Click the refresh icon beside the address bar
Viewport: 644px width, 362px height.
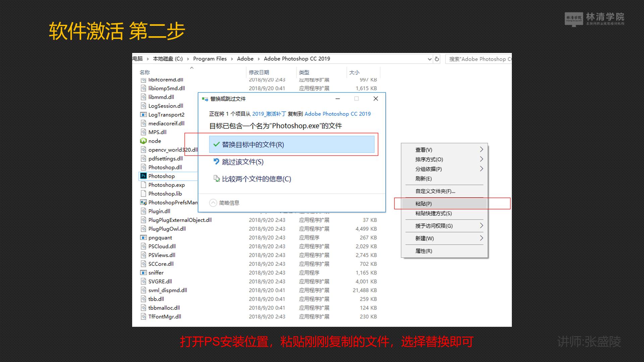point(437,59)
